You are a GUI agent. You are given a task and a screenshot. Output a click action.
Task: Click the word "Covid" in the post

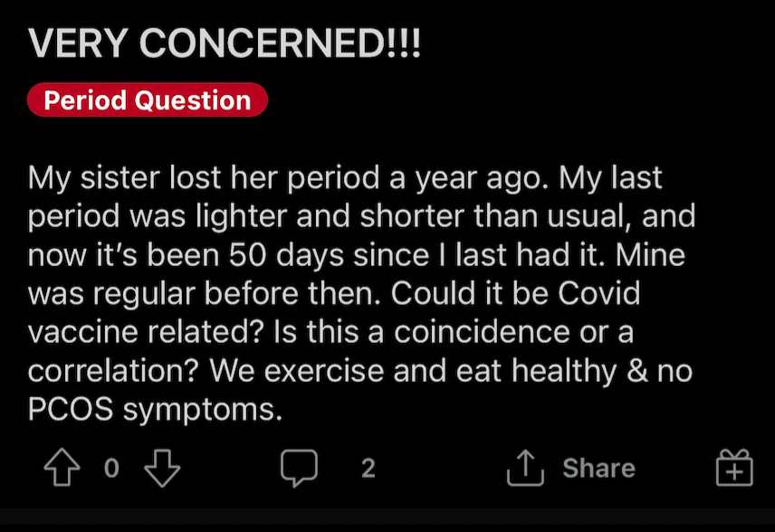pos(599,293)
